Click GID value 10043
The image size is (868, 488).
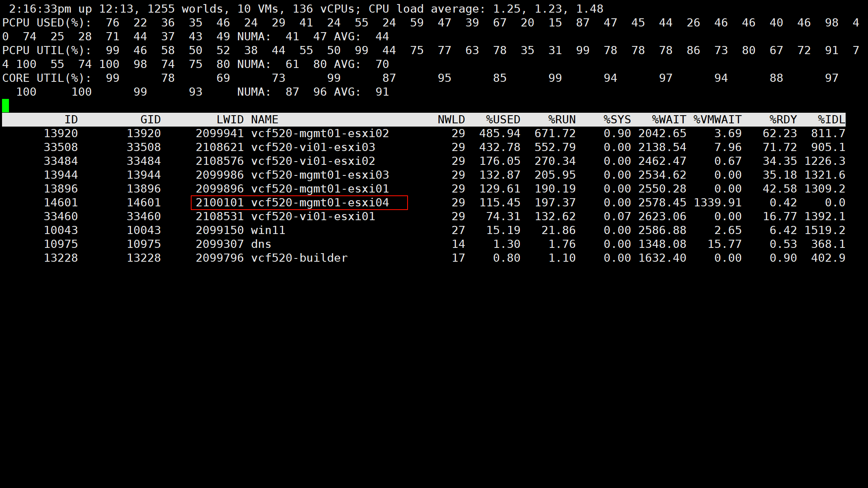[x=144, y=230]
